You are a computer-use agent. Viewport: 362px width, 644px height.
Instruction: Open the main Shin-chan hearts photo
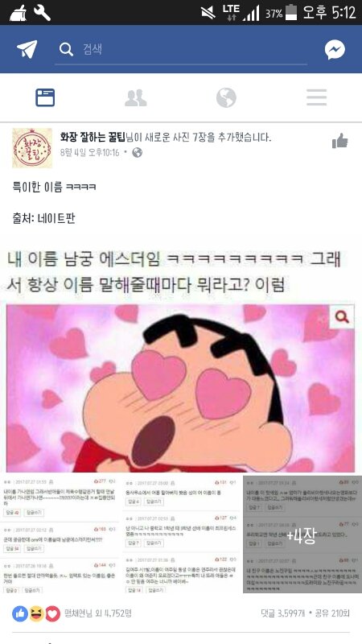point(180,389)
